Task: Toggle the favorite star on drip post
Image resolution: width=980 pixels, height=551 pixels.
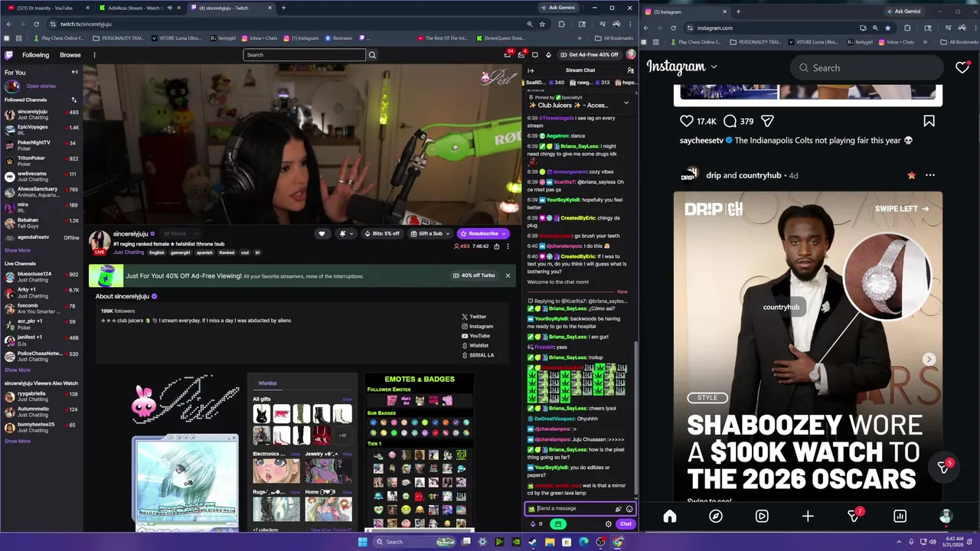Action: [x=911, y=175]
